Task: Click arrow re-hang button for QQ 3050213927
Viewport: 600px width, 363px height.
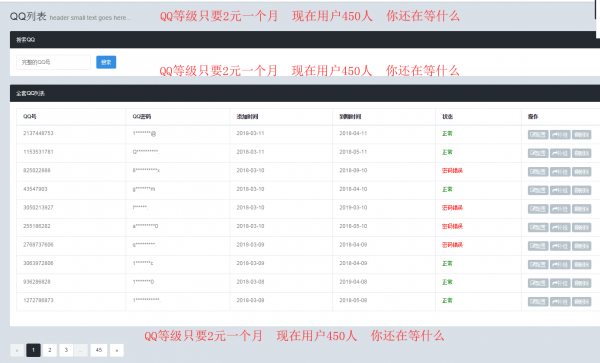Action: [x=560, y=209]
